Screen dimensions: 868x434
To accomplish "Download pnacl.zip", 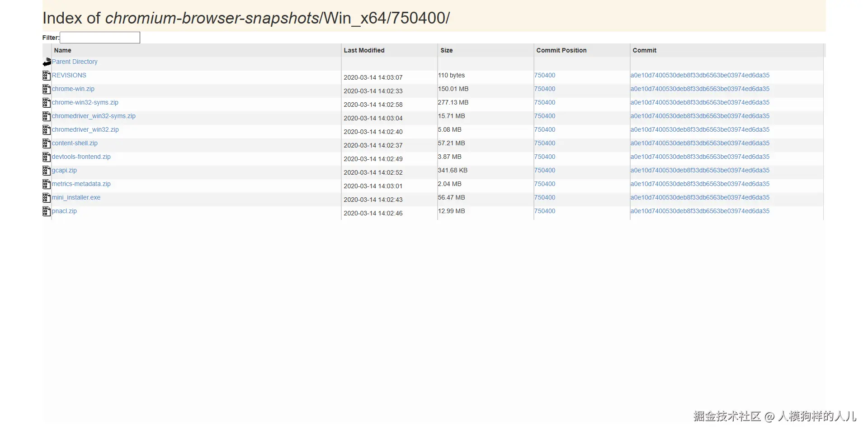I will pos(64,211).
